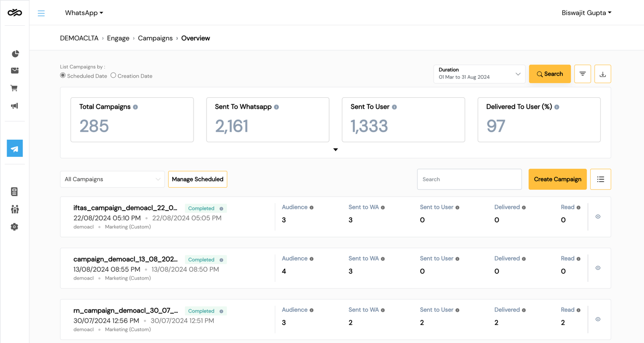Open the document list sidebar icon
644x343 pixels.
pyautogui.click(x=14, y=192)
